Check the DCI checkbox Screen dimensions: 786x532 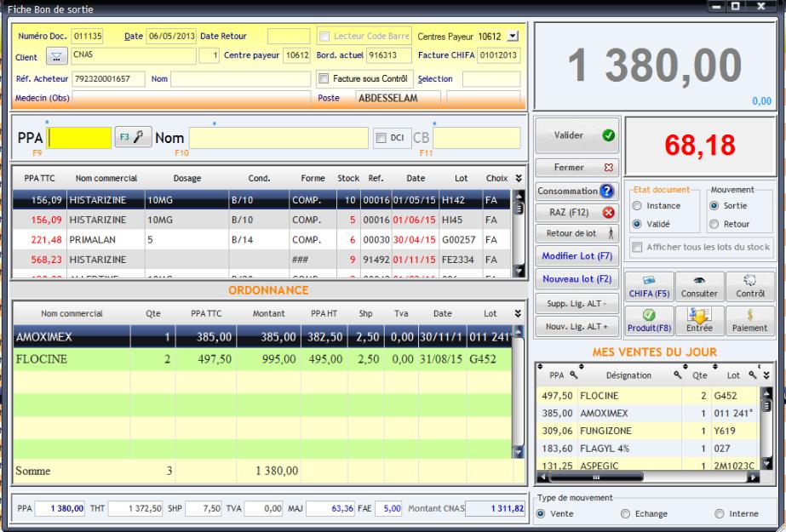pos(382,137)
